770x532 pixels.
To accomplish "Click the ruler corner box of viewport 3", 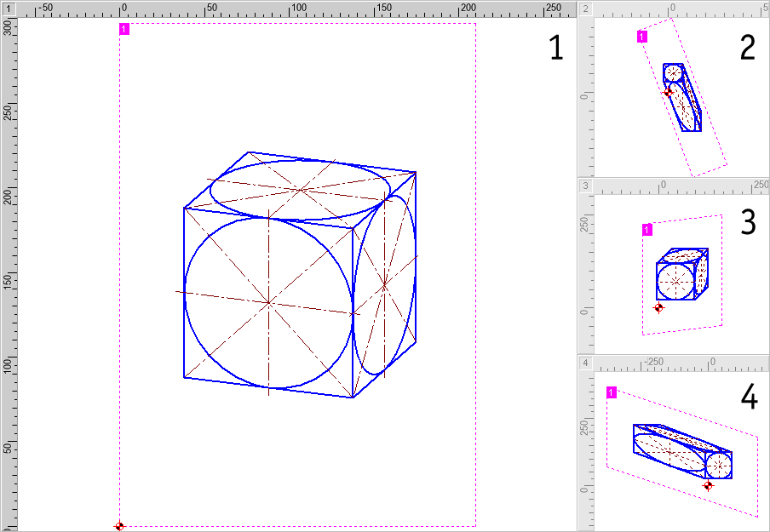I will (x=586, y=186).
